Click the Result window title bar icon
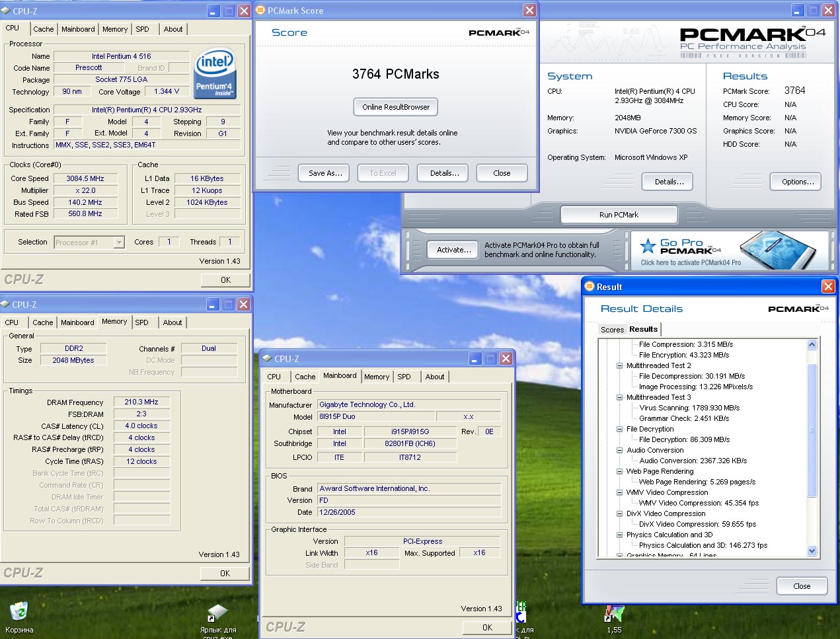Screen dimensions: 840x639 (x=590, y=286)
